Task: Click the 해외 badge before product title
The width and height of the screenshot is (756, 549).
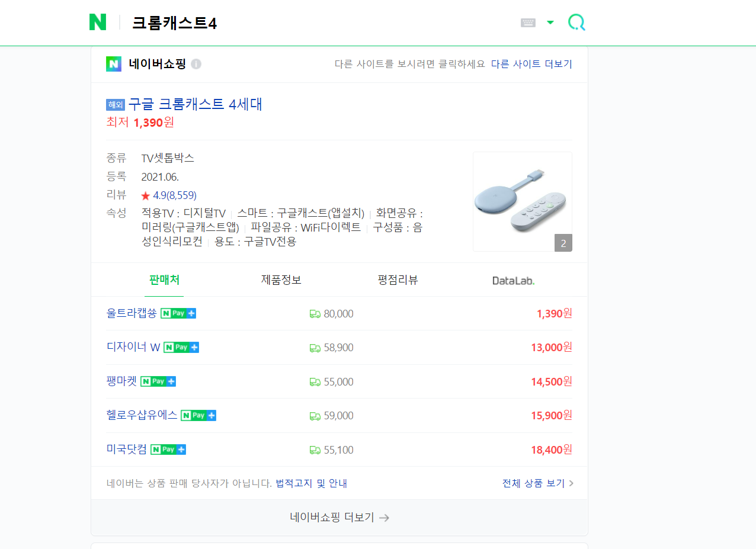Action: click(116, 105)
